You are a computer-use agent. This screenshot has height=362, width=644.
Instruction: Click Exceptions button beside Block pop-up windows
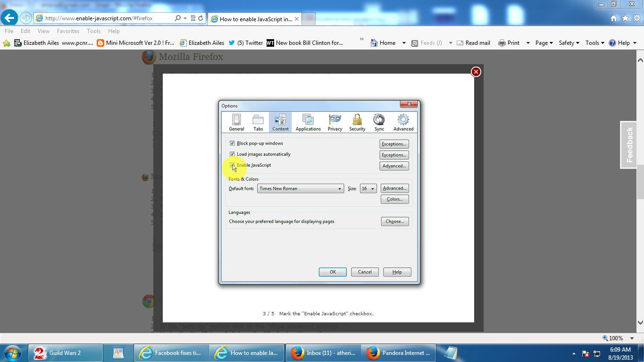coord(394,144)
